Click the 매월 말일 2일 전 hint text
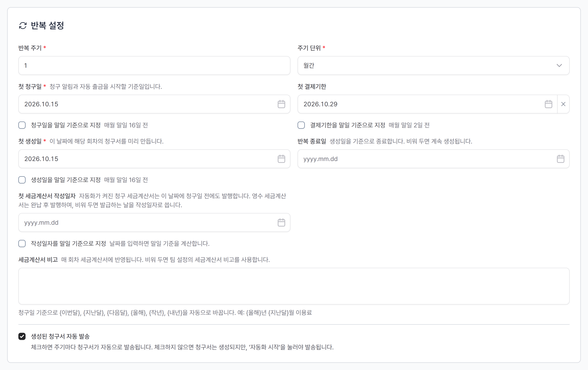Screen dimensions: 588x370 409,125
